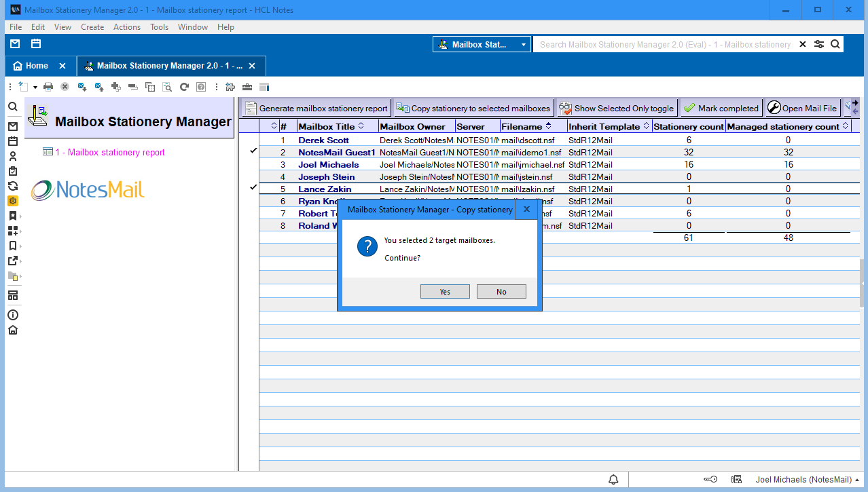
Task: Click the print icon in the toolbar
Action: [x=48, y=87]
